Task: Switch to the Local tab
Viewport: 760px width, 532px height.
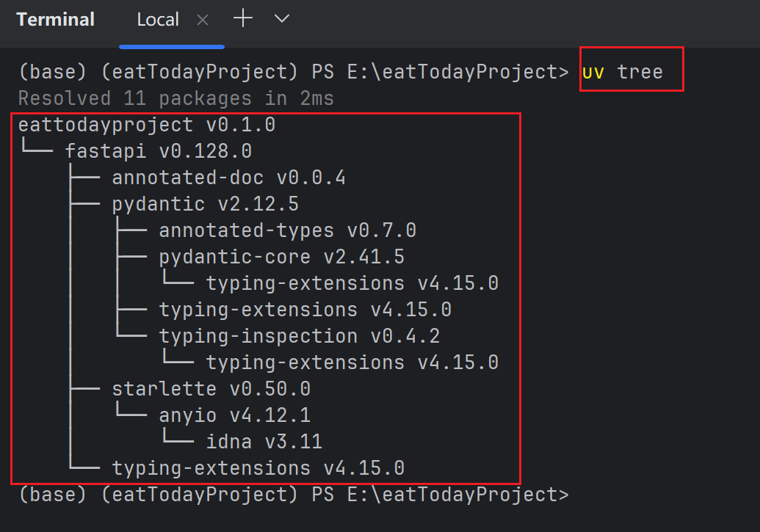Action: 157,20
